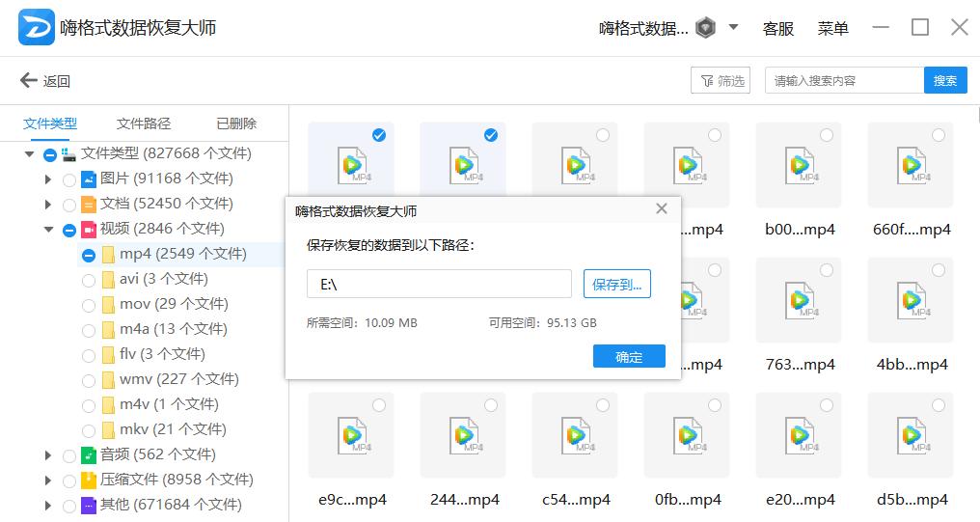Select the d5b...mp4 file circle
980x522 pixels.
pyautogui.click(x=939, y=405)
